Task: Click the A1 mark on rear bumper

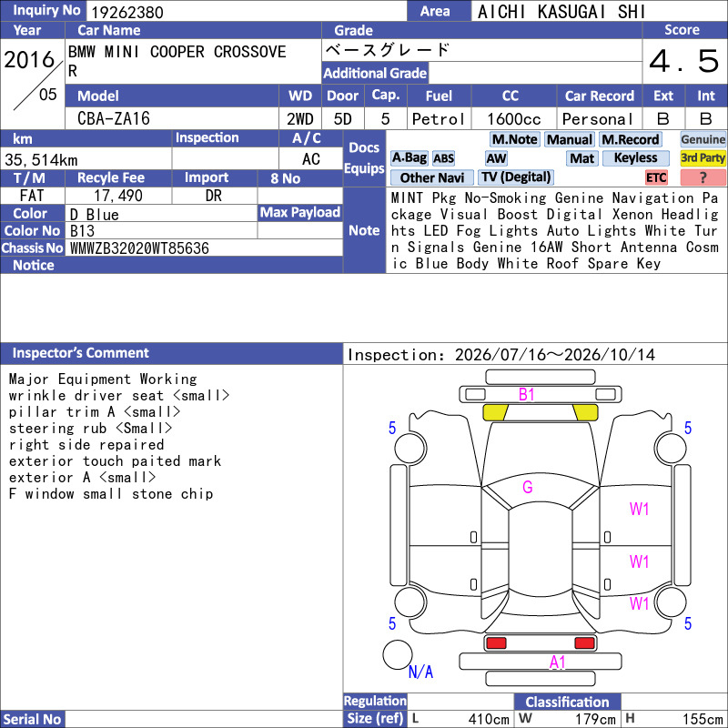Action: click(x=557, y=662)
